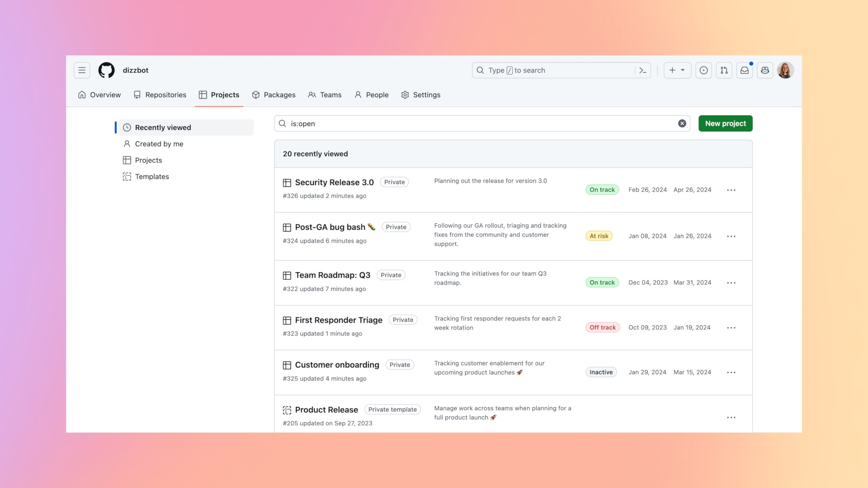
Task: Click the copilot/GitHub icon in navbar
Action: coord(765,70)
